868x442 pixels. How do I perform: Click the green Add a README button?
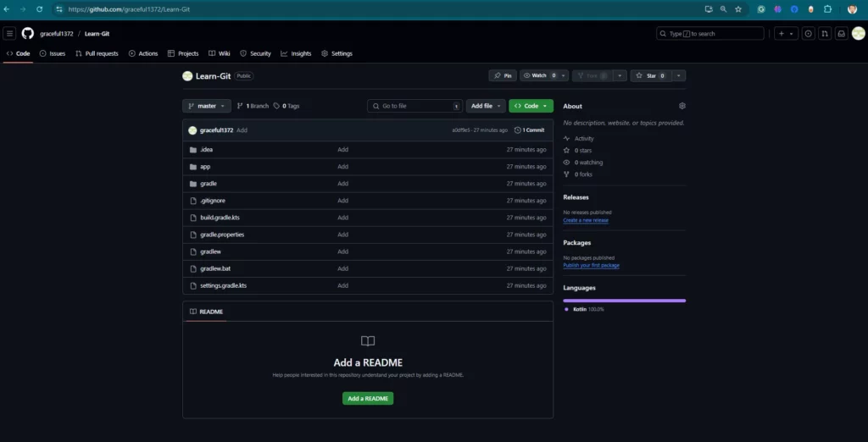click(x=368, y=398)
